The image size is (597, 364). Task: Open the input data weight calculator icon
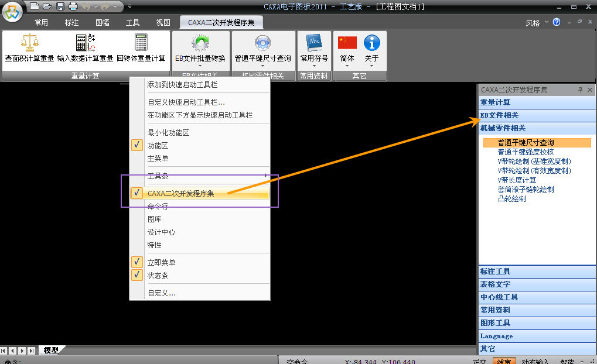click(86, 42)
